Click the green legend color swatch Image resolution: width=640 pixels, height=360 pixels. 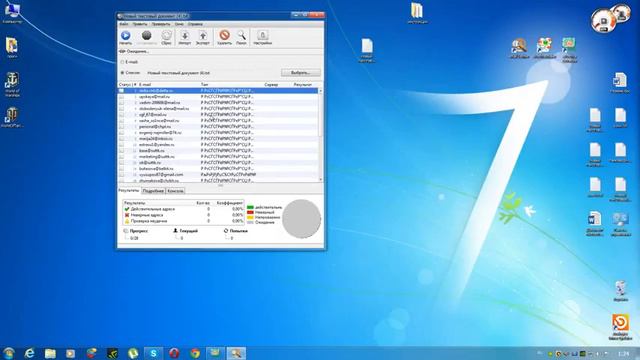250,208
